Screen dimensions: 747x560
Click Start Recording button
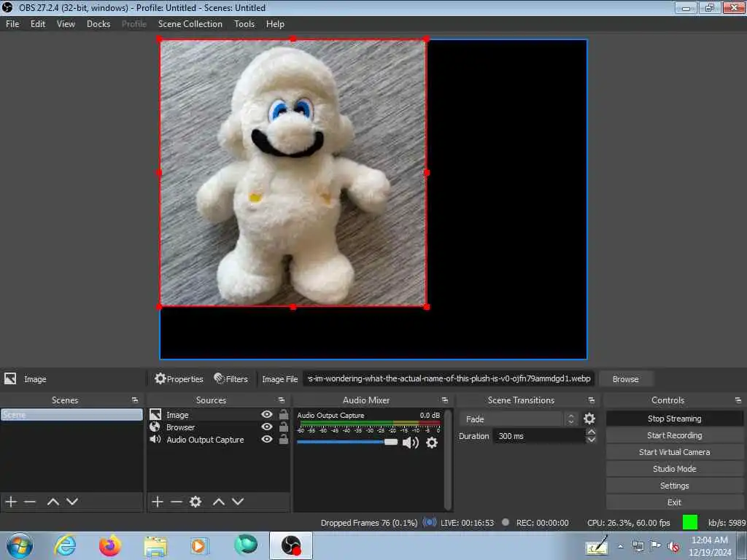click(674, 435)
